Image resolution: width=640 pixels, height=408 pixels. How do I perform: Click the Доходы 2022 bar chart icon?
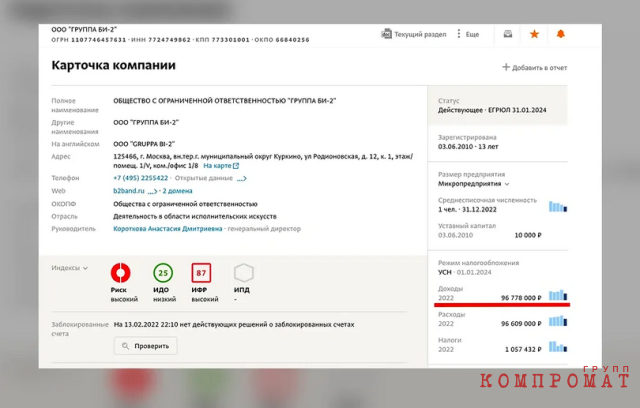pyautogui.click(x=558, y=295)
